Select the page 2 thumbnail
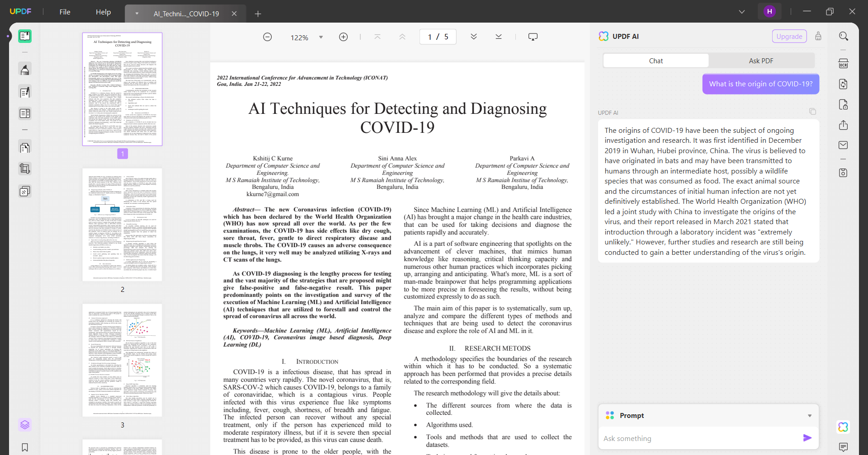This screenshot has height=455, width=868. click(122, 225)
